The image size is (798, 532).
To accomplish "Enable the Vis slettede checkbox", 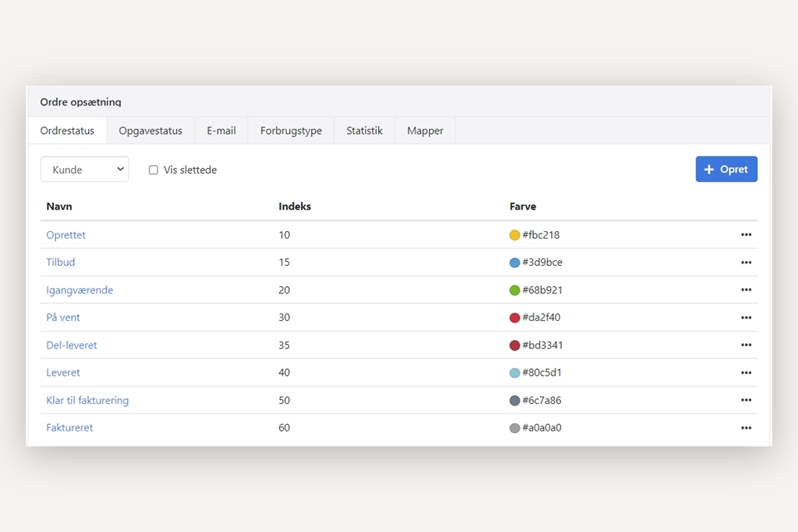I will click(153, 170).
